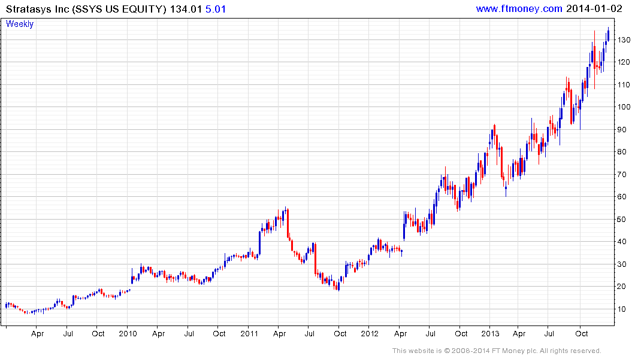Click the Weekly interval label
This screenshot has height=359, width=644.
click(x=20, y=24)
